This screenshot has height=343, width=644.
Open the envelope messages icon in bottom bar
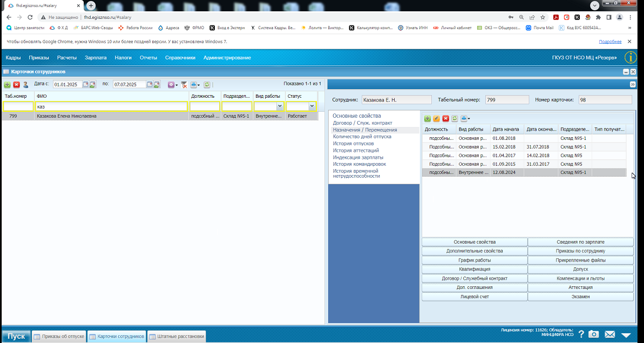(x=610, y=334)
